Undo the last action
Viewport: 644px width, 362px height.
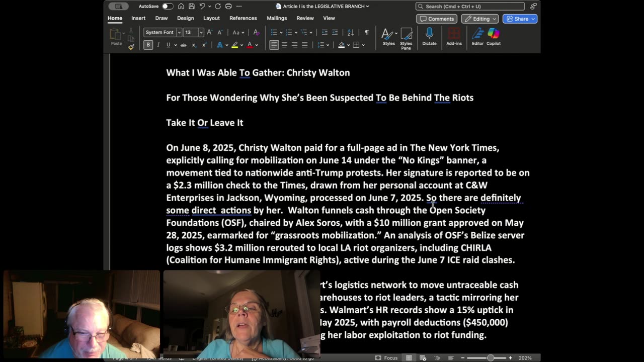coord(202,6)
